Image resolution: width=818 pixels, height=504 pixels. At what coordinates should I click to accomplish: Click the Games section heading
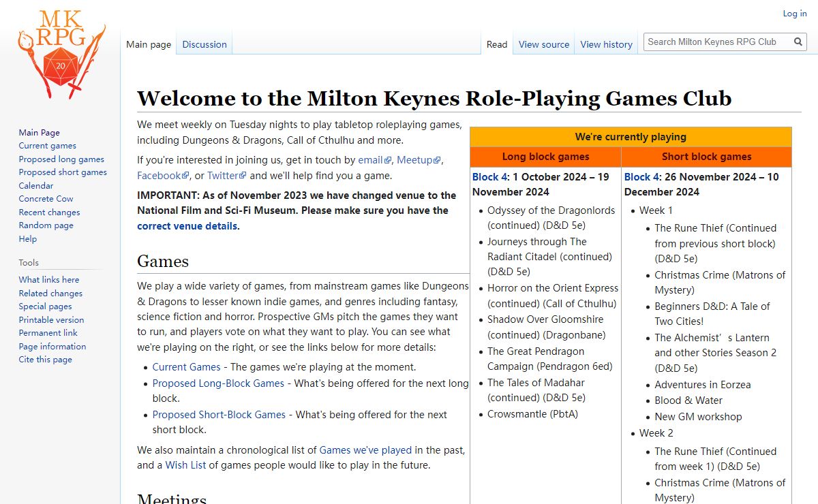[x=163, y=262]
